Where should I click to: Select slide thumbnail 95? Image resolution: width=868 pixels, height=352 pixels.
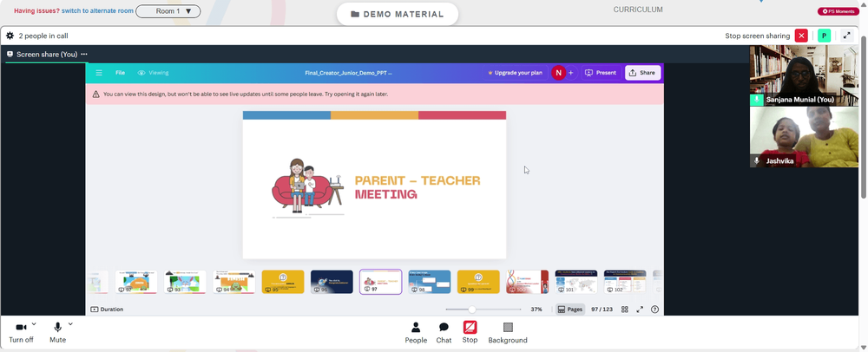tap(283, 282)
